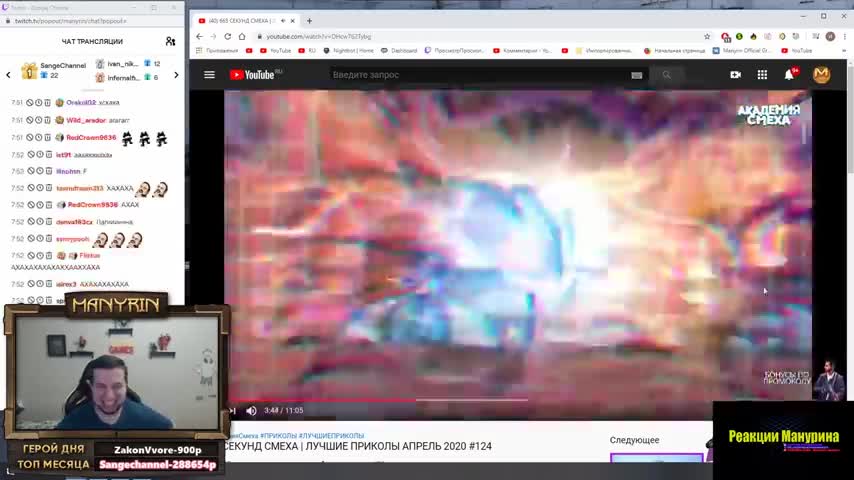Viewport: 854px width, 480px height.
Task: Delete Wild_aredor's message with trash icon
Action: point(47,120)
